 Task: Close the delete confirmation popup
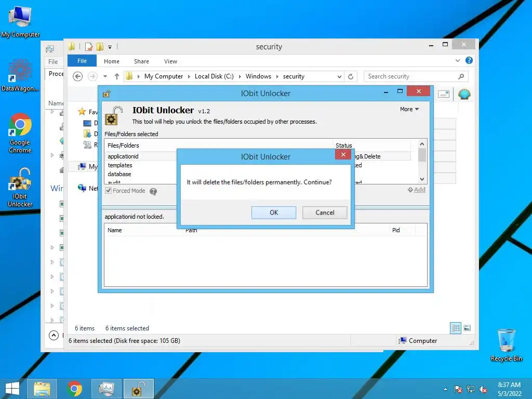pos(343,154)
